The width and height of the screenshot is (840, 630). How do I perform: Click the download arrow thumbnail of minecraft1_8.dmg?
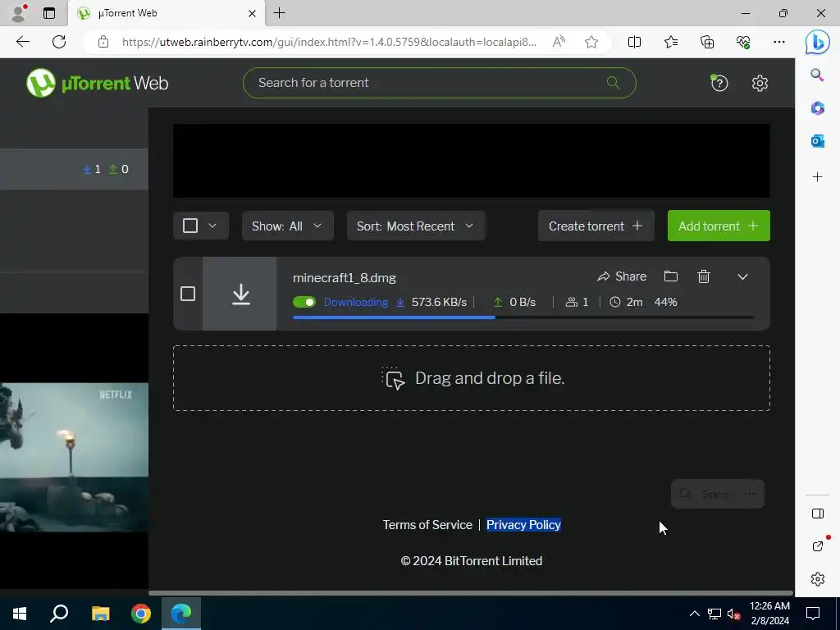click(x=240, y=294)
